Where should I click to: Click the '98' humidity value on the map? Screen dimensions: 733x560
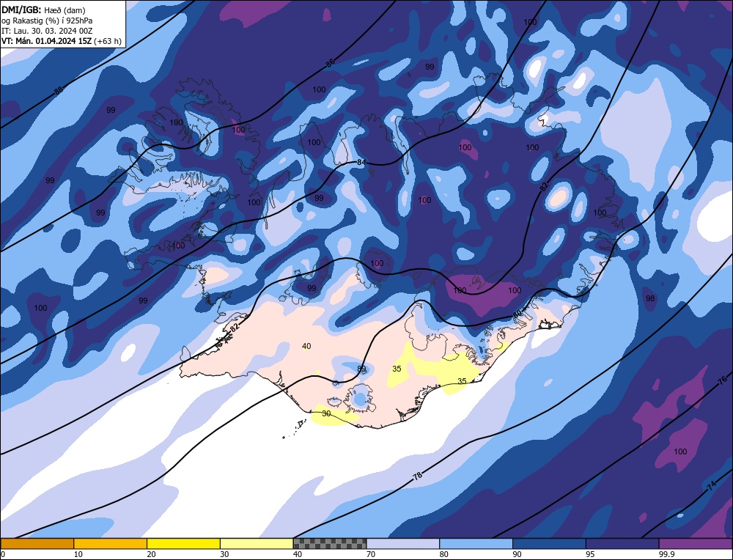(650, 298)
